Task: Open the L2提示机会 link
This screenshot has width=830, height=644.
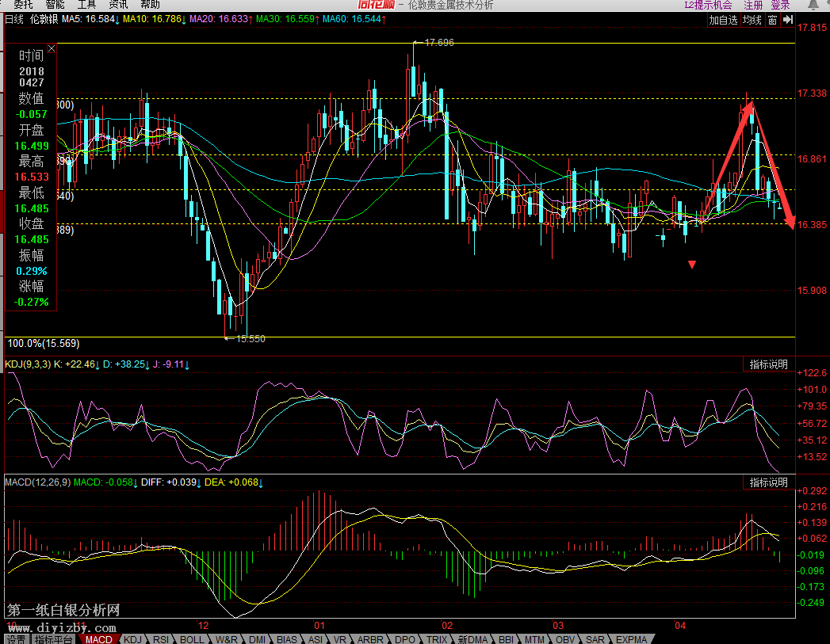Action: (x=708, y=5)
